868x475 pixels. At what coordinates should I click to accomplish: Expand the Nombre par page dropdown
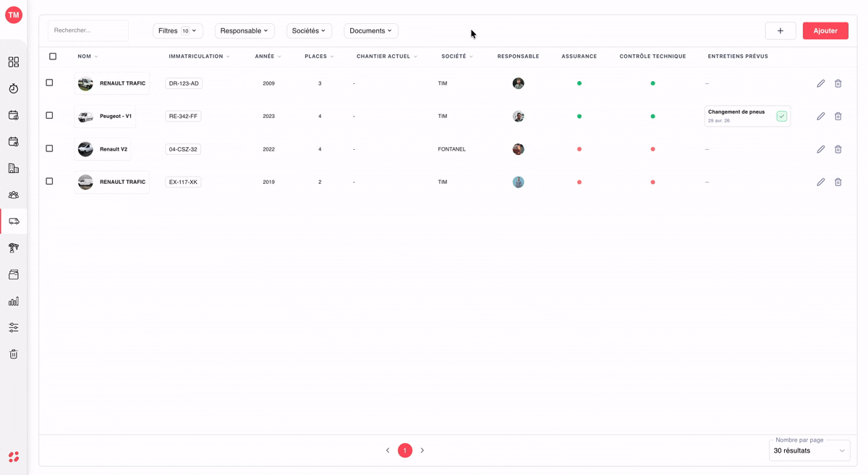[809, 450]
